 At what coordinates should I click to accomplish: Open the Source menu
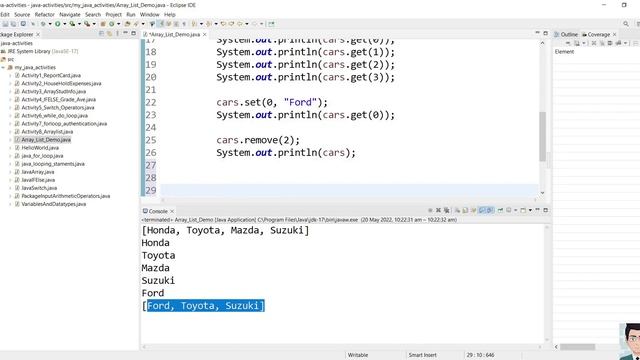(x=22, y=14)
